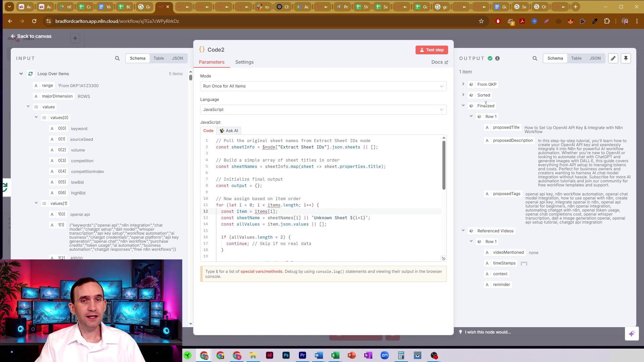Switch input view to JSON
The image size is (644, 362).
[177, 58]
